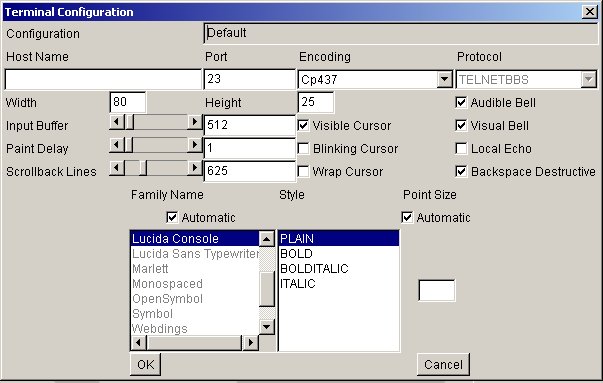
Task: Enable the Local Echo checkbox
Action: [x=461, y=148]
